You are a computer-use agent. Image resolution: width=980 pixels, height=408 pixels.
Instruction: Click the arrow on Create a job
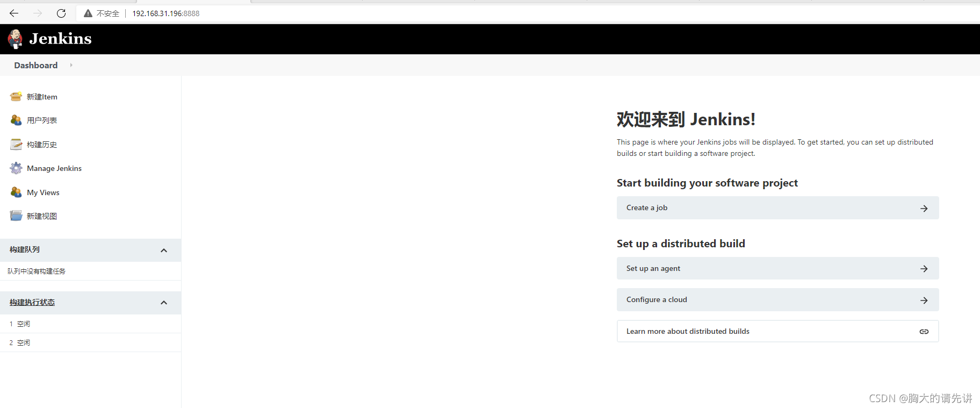click(x=924, y=208)
